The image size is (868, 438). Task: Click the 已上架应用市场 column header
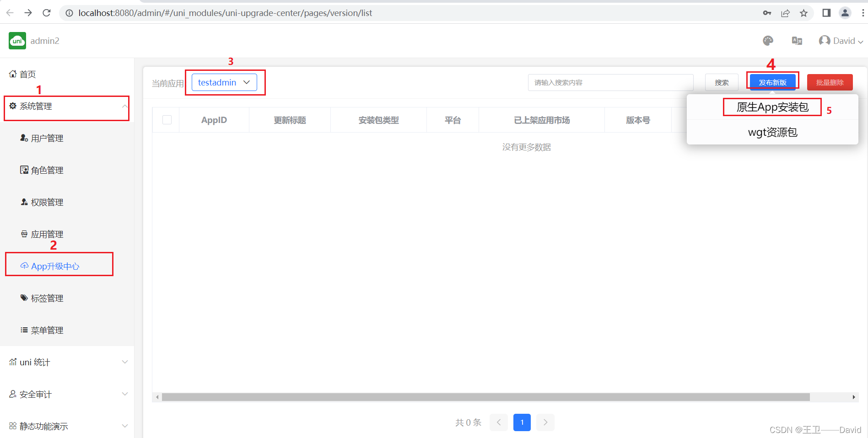point(542,120)
